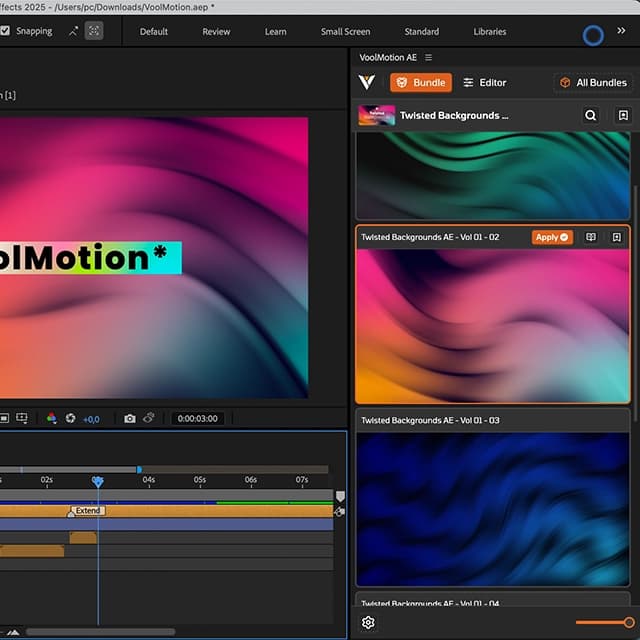Toggle the region of interest icon

[x=4, y=418]
